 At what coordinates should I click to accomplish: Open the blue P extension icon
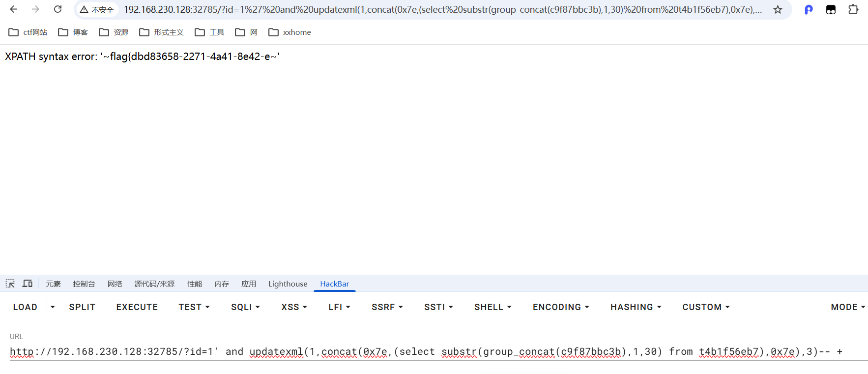pos(809,9)
